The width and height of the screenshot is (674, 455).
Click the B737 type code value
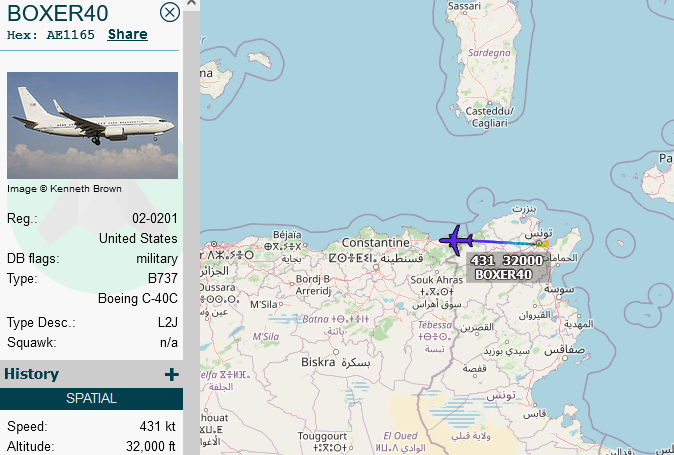pyautogui.click(x=163, y=278)
